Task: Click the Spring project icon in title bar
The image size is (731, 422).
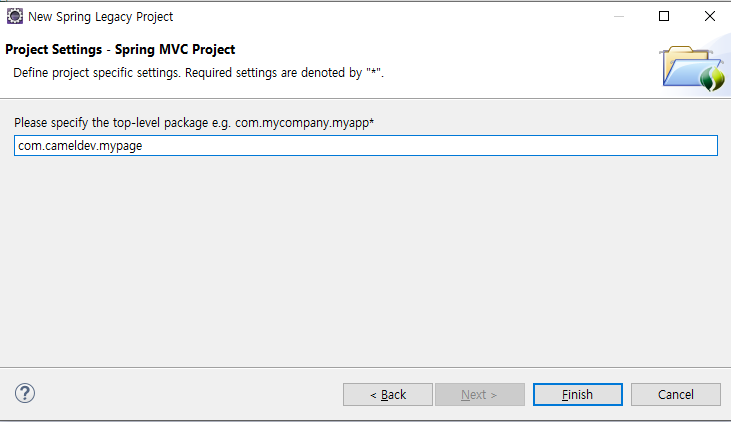Action: tap(14, 16)
